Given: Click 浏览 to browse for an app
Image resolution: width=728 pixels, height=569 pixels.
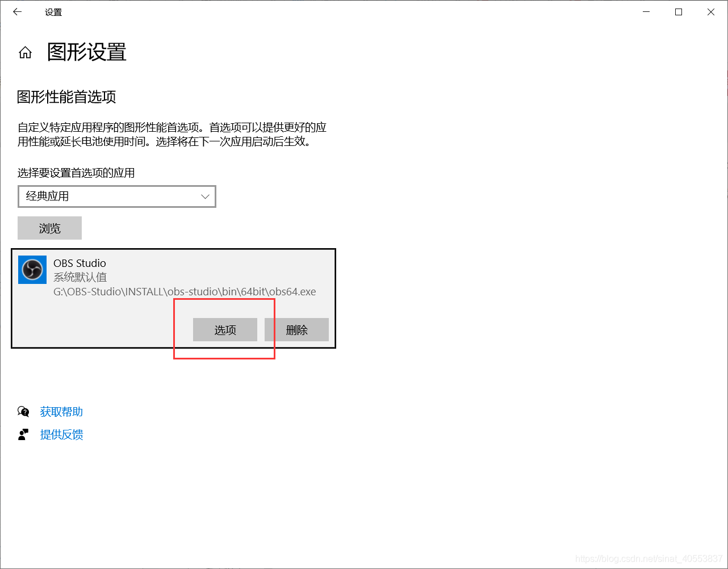Looking at the screenshot, I should coord(50,228).
